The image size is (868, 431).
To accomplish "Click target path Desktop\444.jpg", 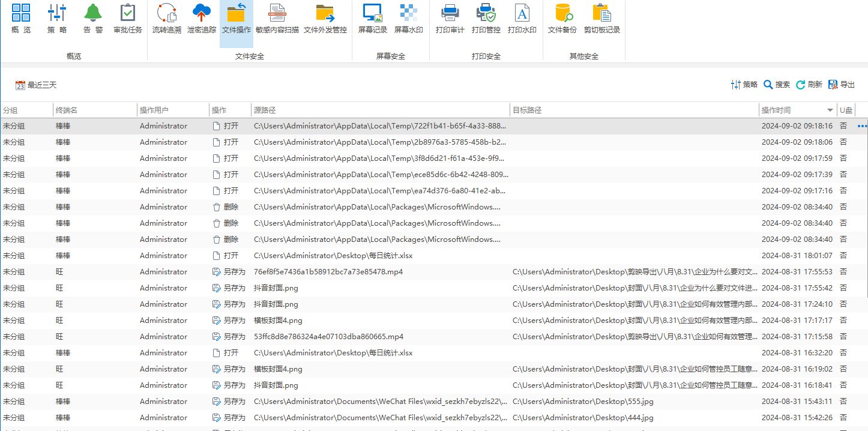I will 583,418.
